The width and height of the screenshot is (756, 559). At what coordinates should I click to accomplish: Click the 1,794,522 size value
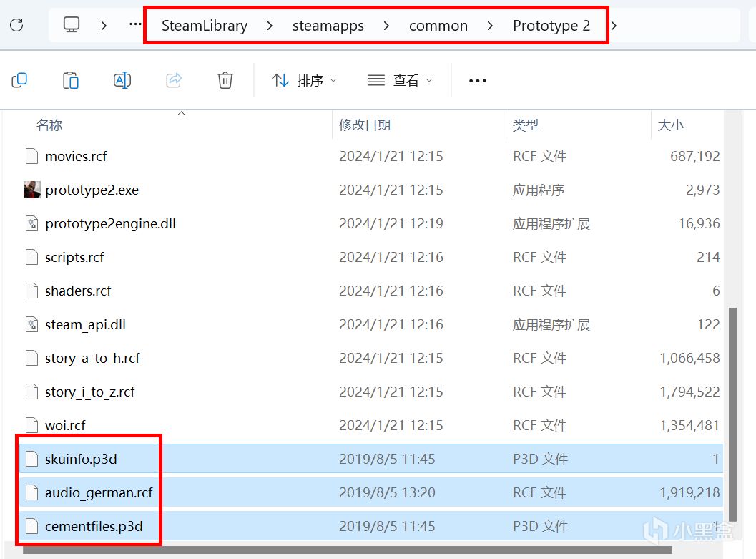(x=689, y=392)
